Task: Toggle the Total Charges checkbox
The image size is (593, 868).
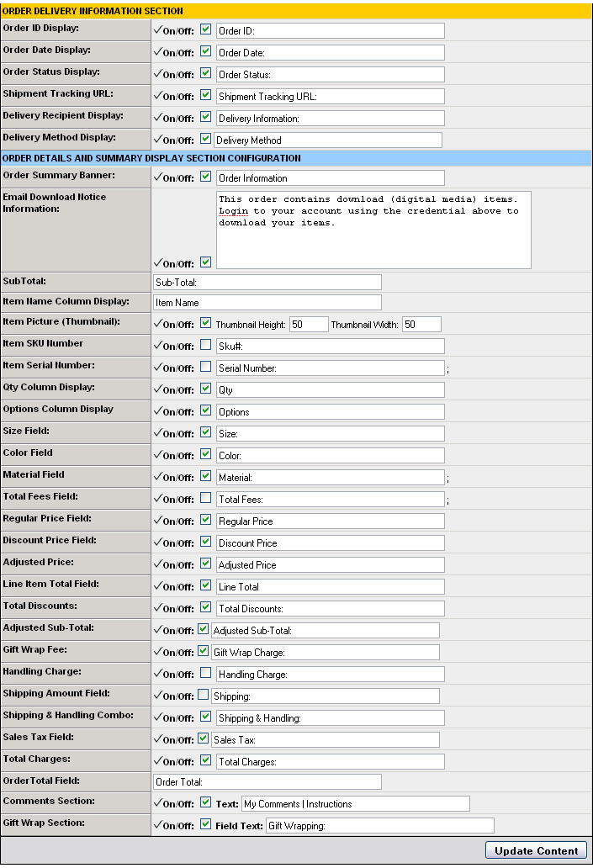Action: point(205,760)
